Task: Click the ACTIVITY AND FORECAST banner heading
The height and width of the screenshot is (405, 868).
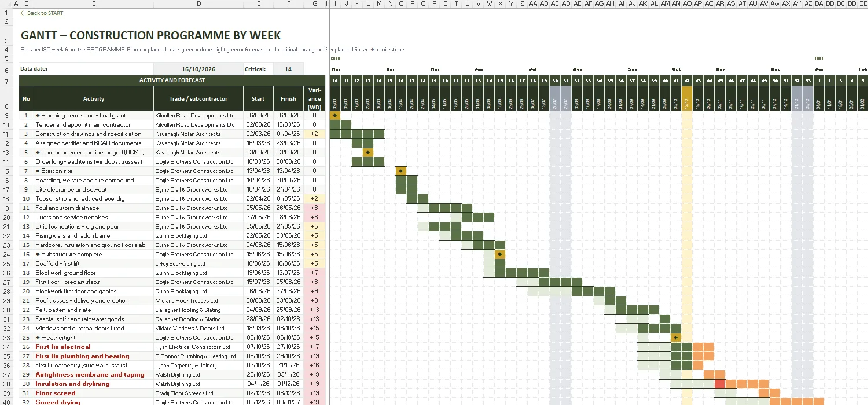Action: pyautogui.click(x=172, y=80)
